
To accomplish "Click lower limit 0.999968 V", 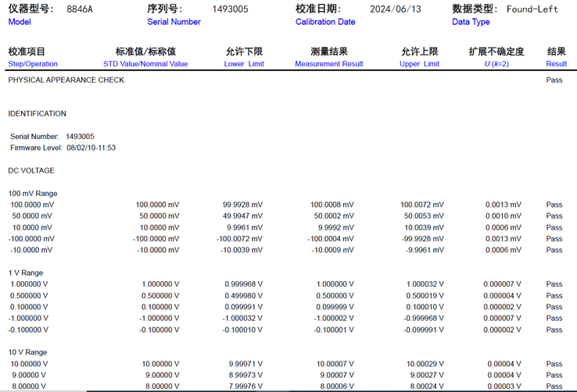I will coord(244,284).
